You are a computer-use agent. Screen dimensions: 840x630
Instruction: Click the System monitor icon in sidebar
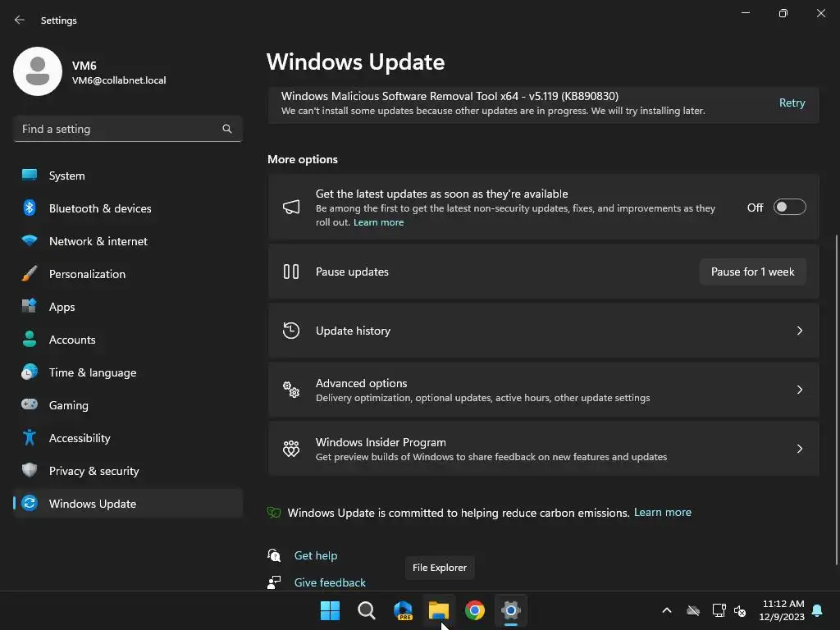[30, 176]
